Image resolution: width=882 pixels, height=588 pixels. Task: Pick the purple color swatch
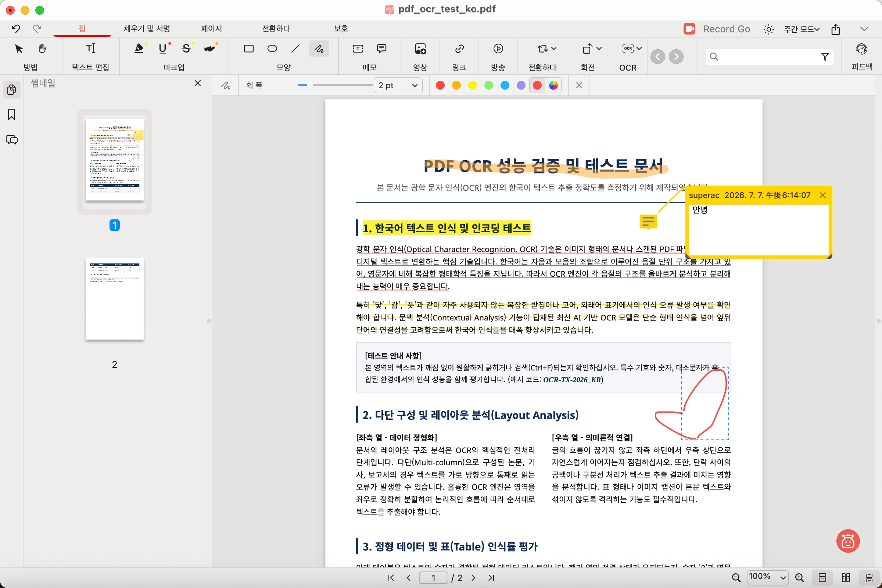click(x=521, y=86)
